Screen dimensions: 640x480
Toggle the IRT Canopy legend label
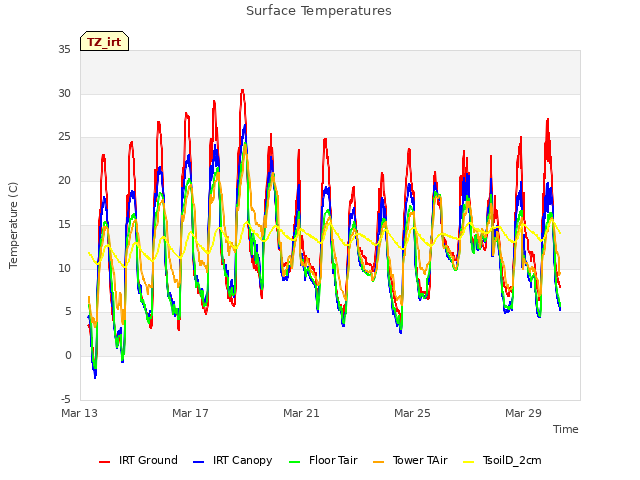pyautogui.click(x=242, y=460)
